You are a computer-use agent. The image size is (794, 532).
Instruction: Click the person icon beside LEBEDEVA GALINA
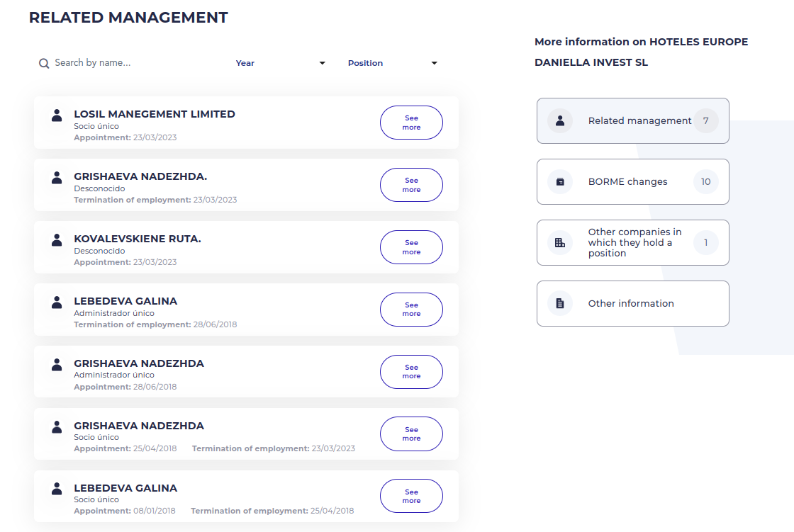coord(56,302)
